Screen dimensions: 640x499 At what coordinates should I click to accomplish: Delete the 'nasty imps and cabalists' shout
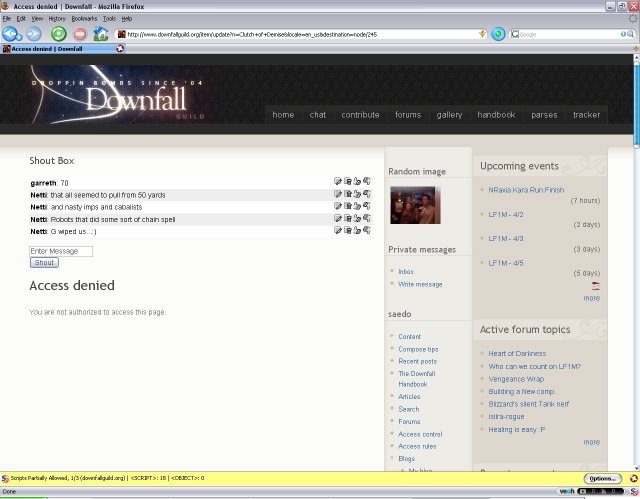point(347,206)
